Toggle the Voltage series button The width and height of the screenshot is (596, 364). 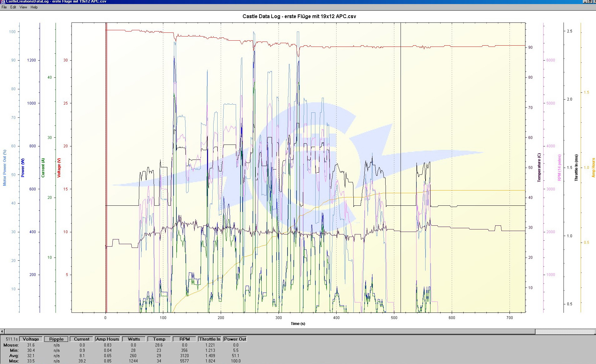click(31, 339)
